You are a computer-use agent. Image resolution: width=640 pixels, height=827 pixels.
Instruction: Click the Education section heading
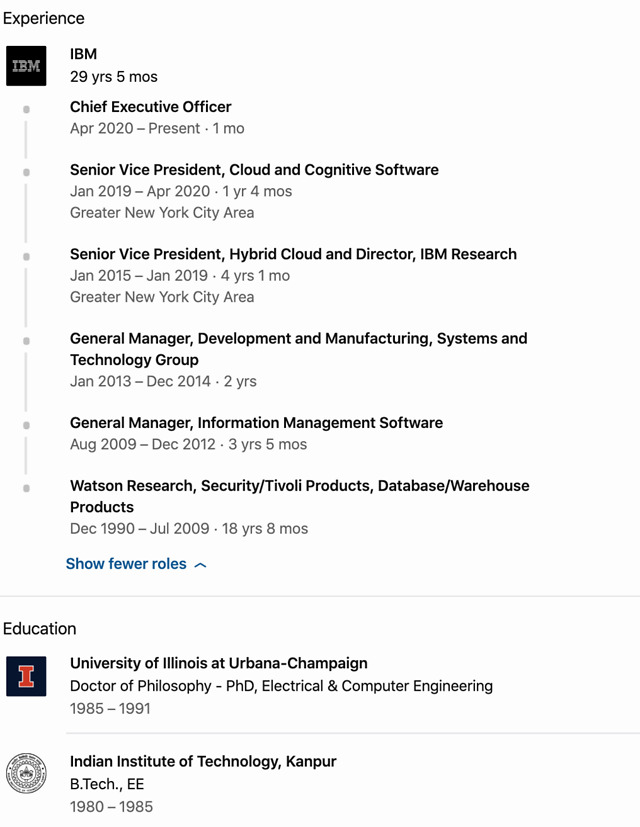pyautogui.click(x=40, y=628)
